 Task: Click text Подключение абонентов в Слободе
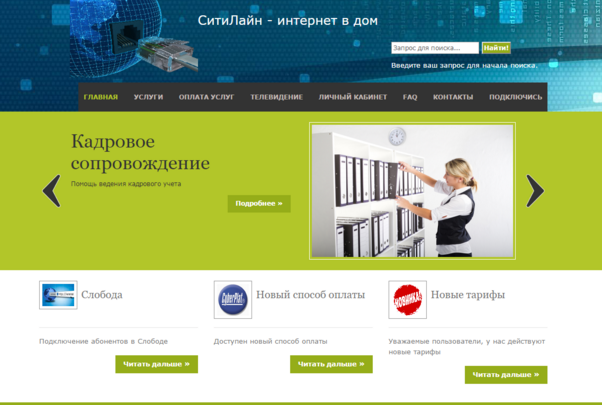pyautogui.click(x=103, y=341)
